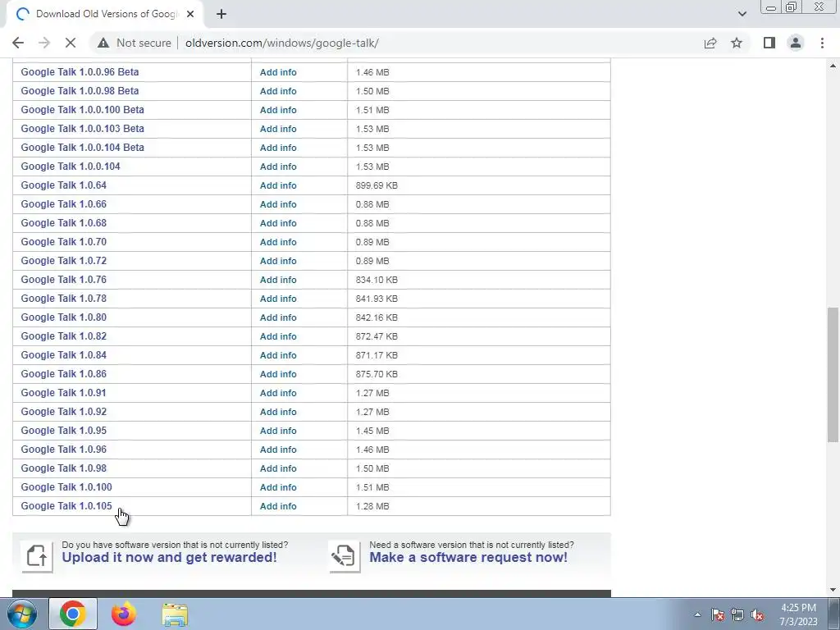Image resolution: width=840 pixels, height=630 pixels.
Task: Open the Chrome profile avatar
Action: 796,43
